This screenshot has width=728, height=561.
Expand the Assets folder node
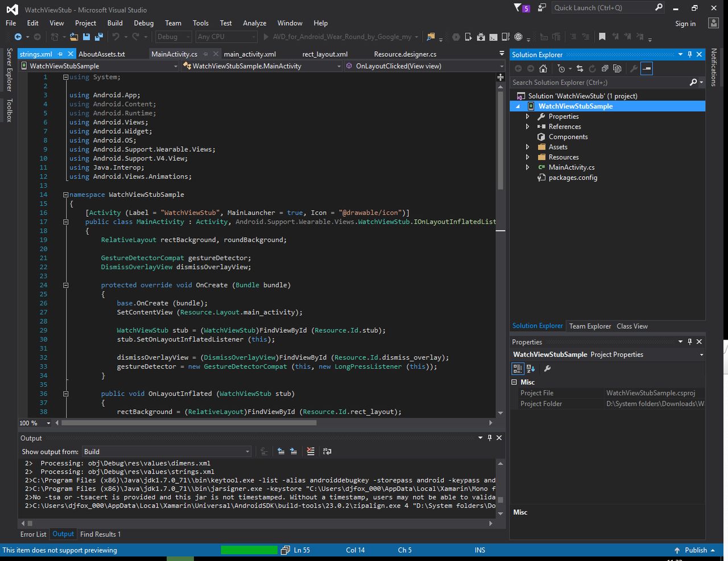(527, 147)
